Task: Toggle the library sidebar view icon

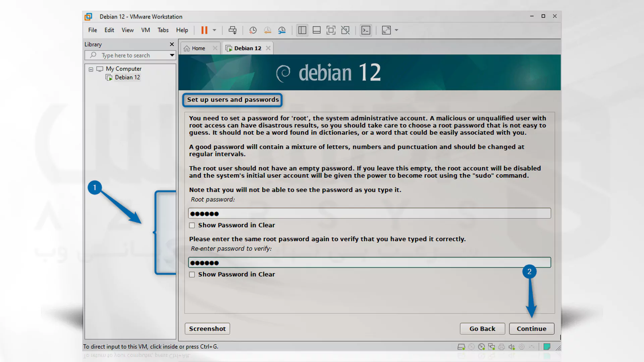Action: tap(302, 30)
